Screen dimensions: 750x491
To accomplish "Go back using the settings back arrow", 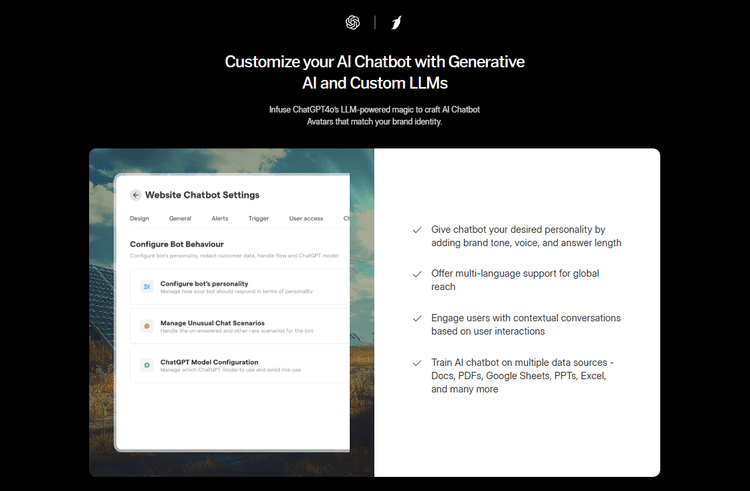I will tap(136, 195).
